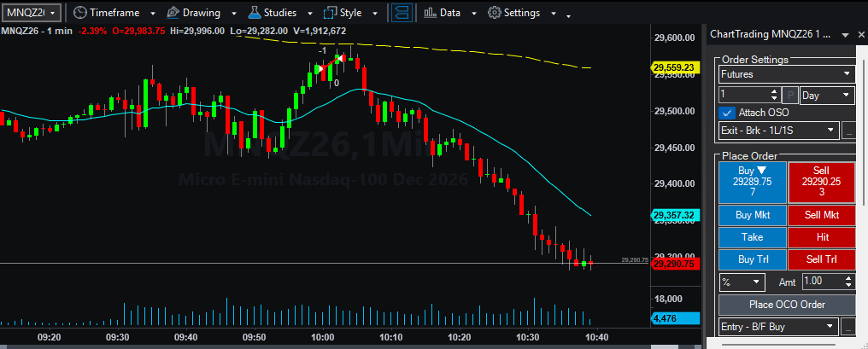The image size is (868, 349).
Task: Expand the Data dropdown arrow
Action: [474, 13]
